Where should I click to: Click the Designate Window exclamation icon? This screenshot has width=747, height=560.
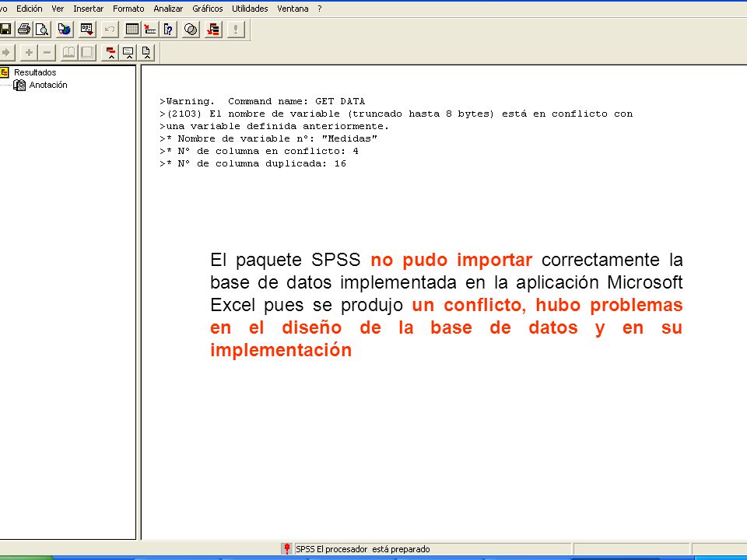[235, 30]
